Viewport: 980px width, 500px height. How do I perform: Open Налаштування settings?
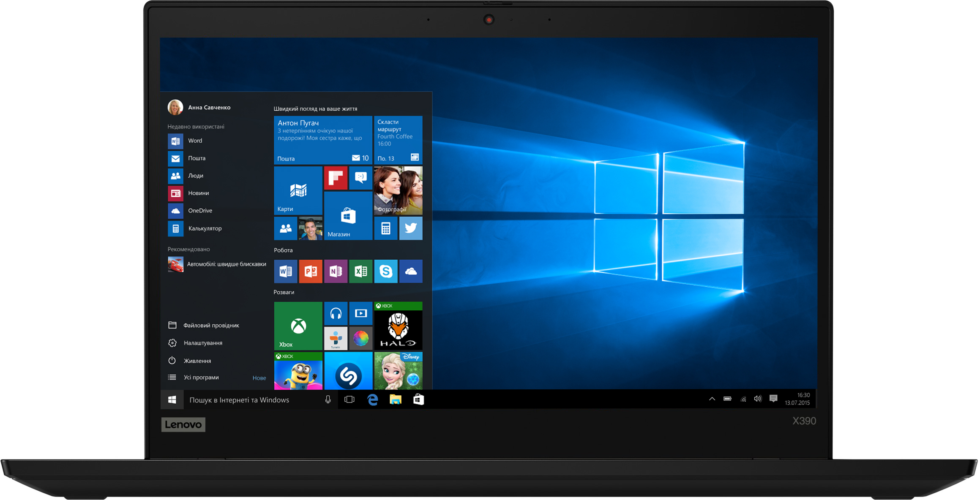click(x=203, y=343)
